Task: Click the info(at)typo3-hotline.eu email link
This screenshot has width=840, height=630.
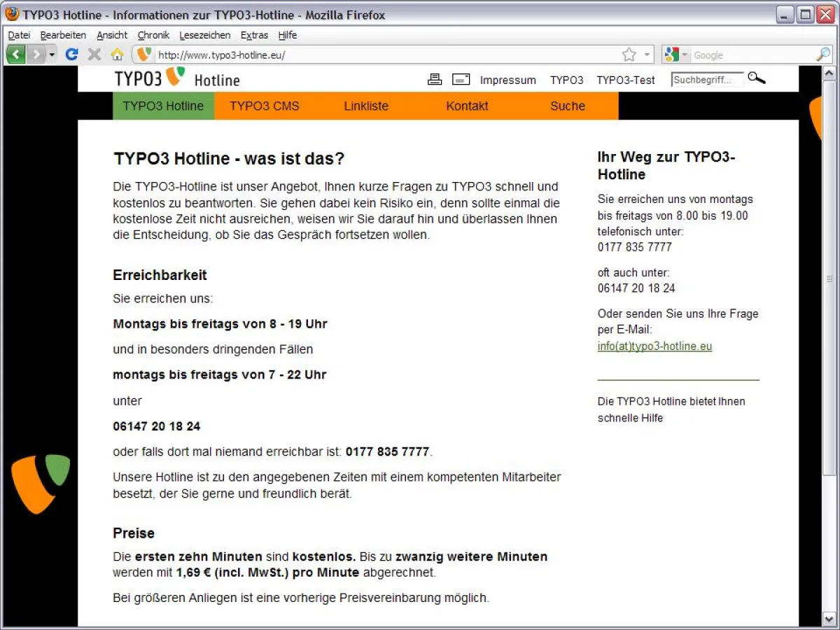Action: pos(654,346)
